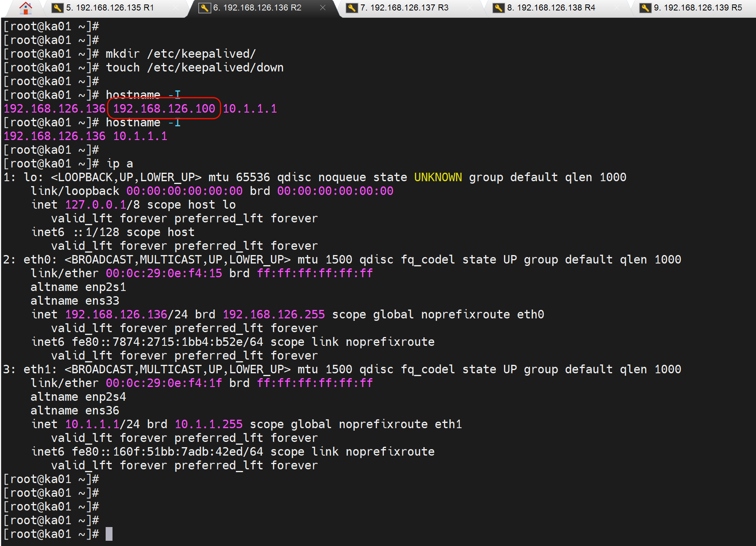Switch to tab 5. 192.168.126.135 R1

(x=109, y=7)
